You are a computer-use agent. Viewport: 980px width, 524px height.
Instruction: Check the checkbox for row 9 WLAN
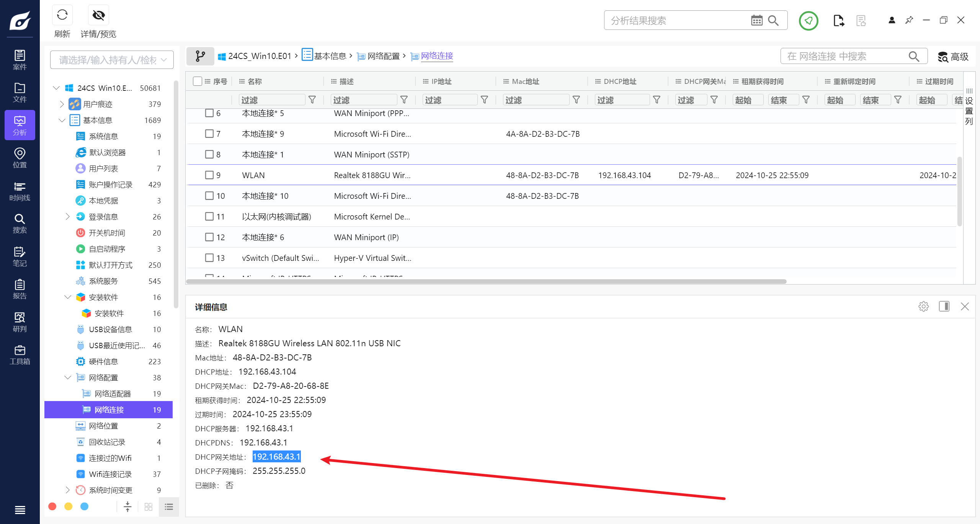[x=209, y=175]
